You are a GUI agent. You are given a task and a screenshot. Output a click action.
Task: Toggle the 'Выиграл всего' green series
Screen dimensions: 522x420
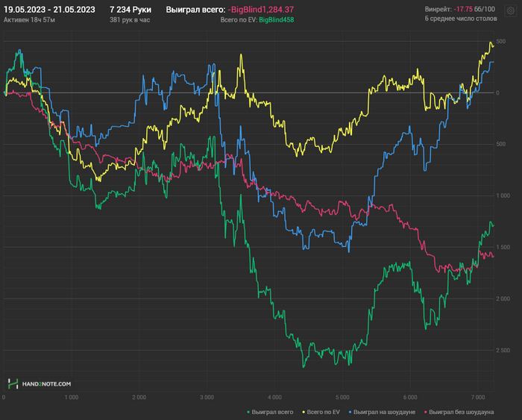[x=270, y=412]
